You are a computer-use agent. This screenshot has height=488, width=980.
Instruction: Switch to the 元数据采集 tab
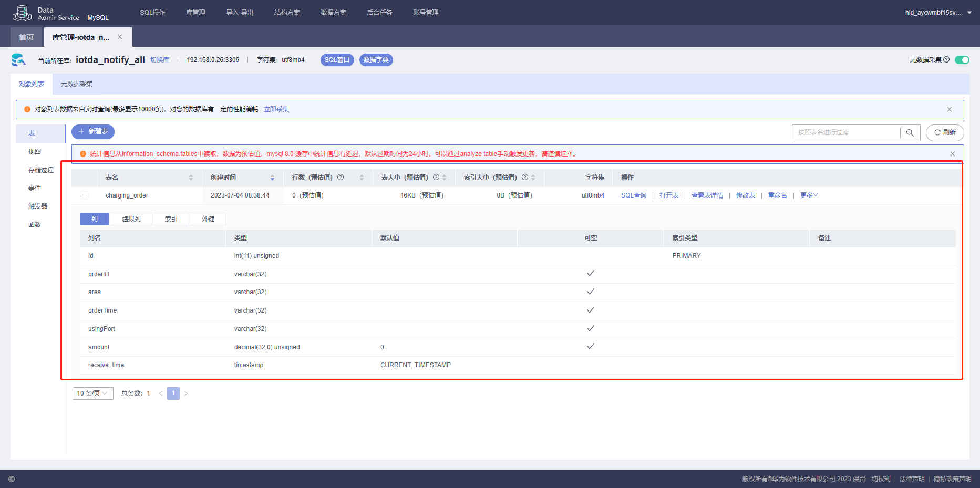coord(77,84)
